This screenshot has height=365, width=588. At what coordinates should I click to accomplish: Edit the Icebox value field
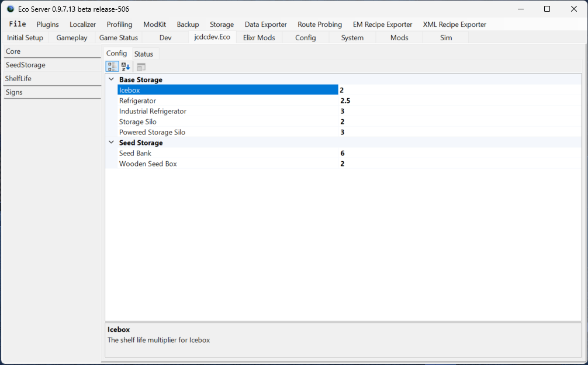point(460,90)
